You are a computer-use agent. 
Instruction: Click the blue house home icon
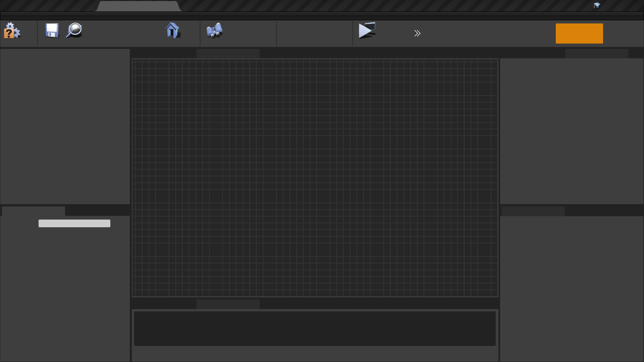[x=173, y=31]
